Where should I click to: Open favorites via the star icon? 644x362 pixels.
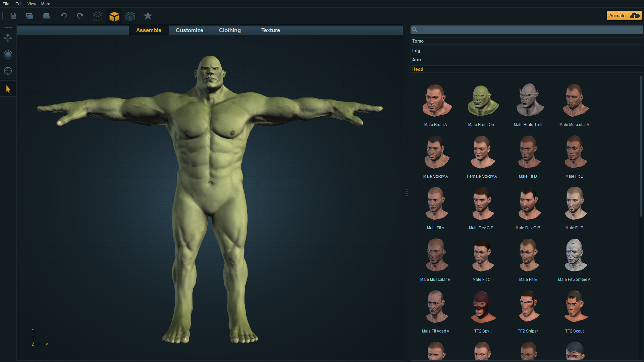point(148,16)
